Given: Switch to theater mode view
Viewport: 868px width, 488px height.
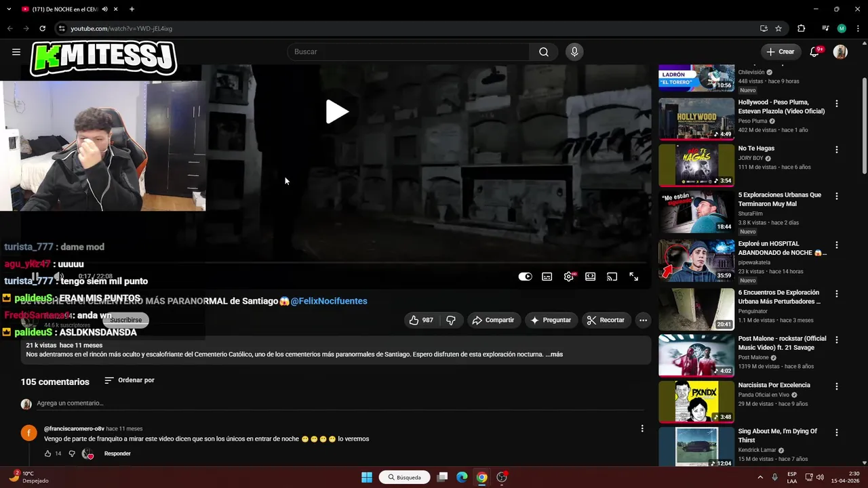Looking at the screenshot, I should point(591,277).
